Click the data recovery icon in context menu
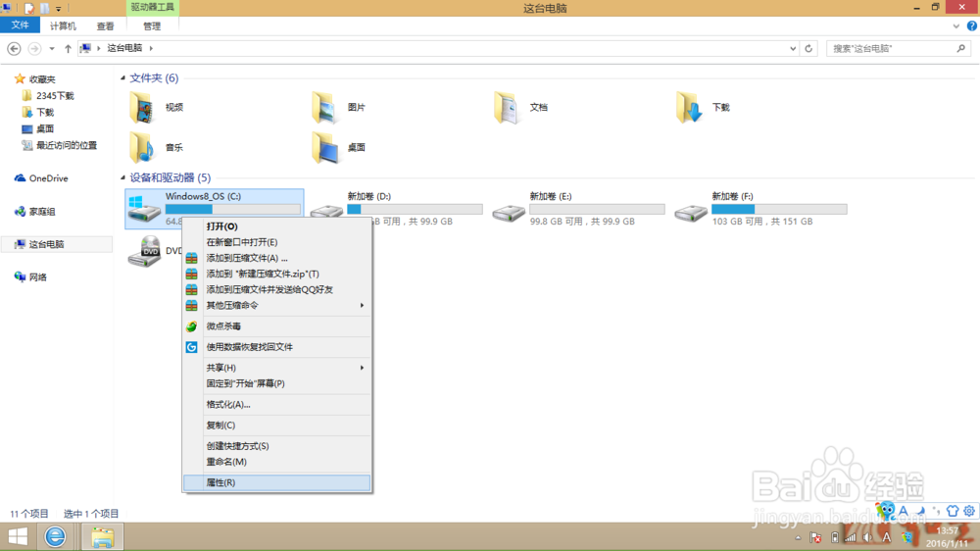The height and width of the screenshot is (551, 980). pos(191,347)
